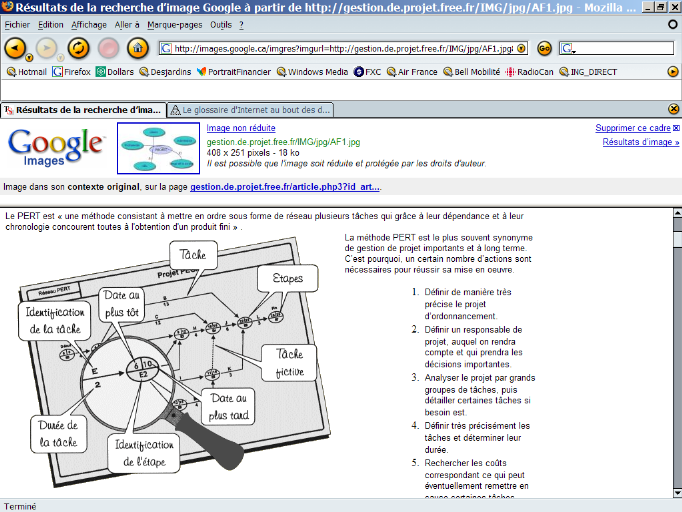Click the Back navigation arrow button
The height and width of the screenshot is (512, 682).
point(15,48)
